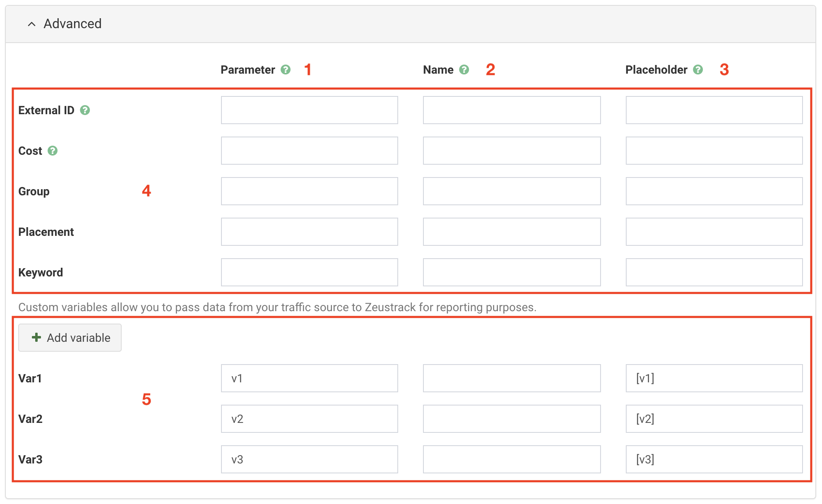Focus the Keyword placeholder input field
This screenshot has height=504, width=822.
coord(714,272)
